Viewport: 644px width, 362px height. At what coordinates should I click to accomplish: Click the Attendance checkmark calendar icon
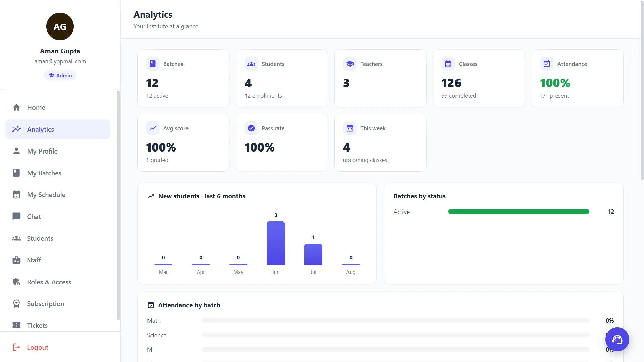pos(547,64)
